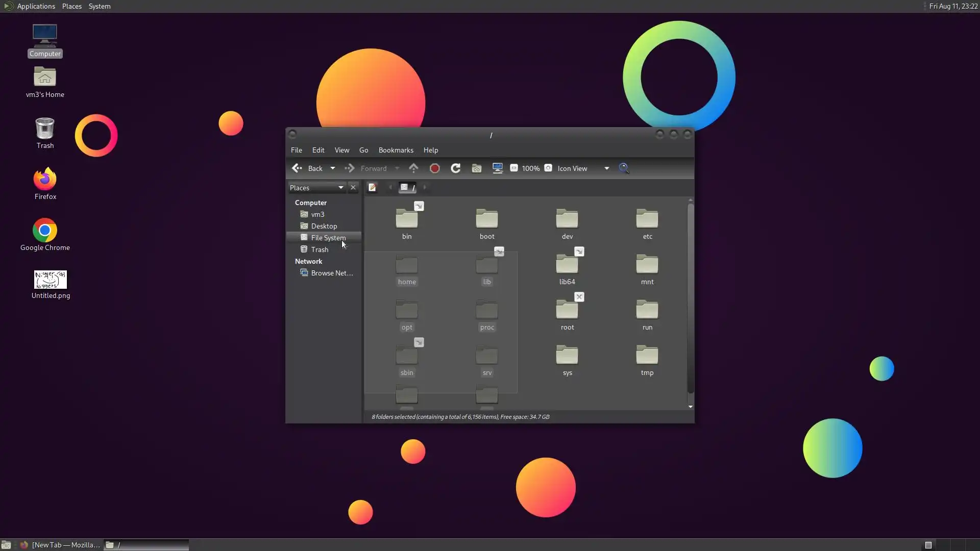Zoom in with the plus icon

coord(548,168)
